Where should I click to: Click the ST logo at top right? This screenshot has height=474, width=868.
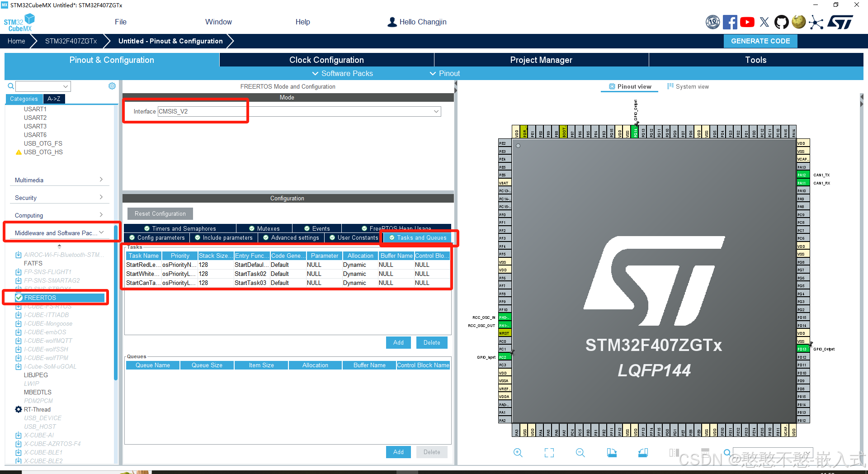pyautogui.click(x=840, y=22)
